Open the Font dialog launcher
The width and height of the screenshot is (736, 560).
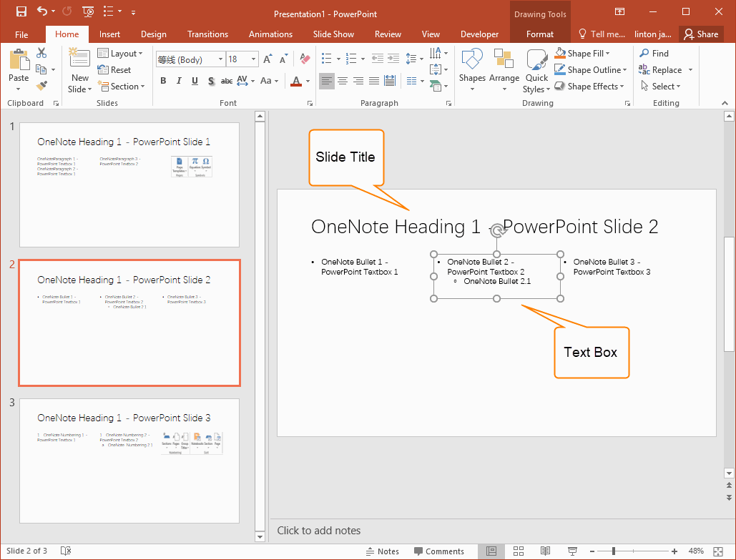click(x=310, y=103)
